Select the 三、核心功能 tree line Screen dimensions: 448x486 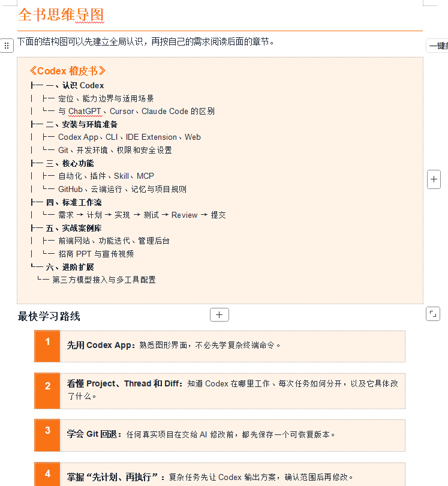tap(62, 163)
